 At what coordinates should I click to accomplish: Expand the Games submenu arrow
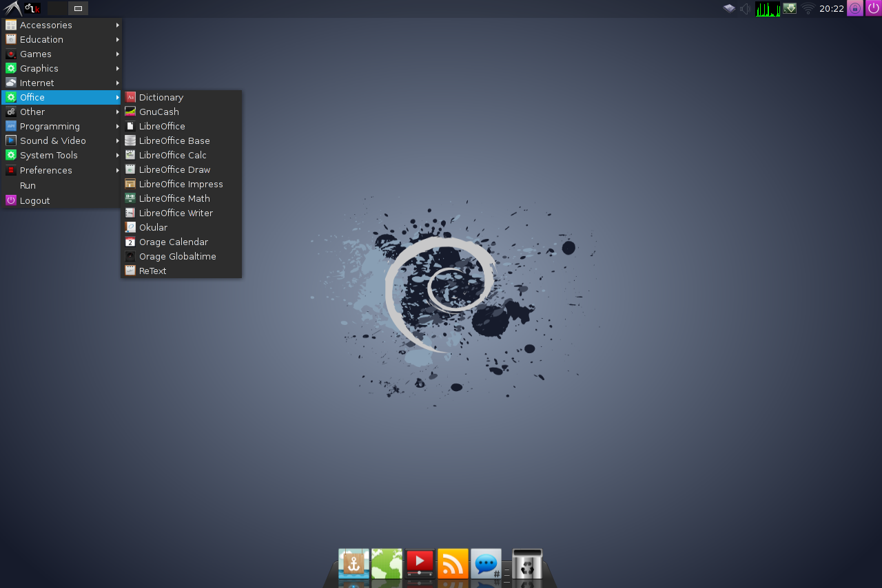click(118, 54)
